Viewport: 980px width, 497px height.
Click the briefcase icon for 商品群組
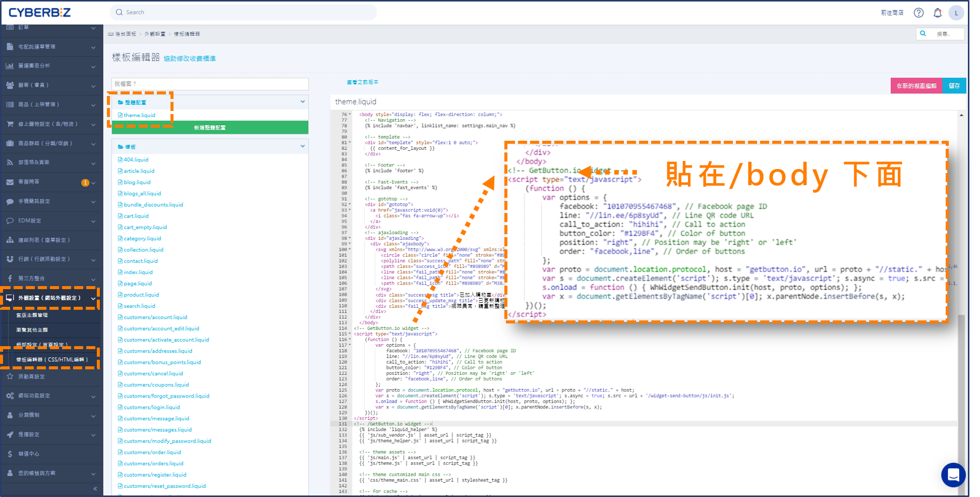[x=10, y=143]
